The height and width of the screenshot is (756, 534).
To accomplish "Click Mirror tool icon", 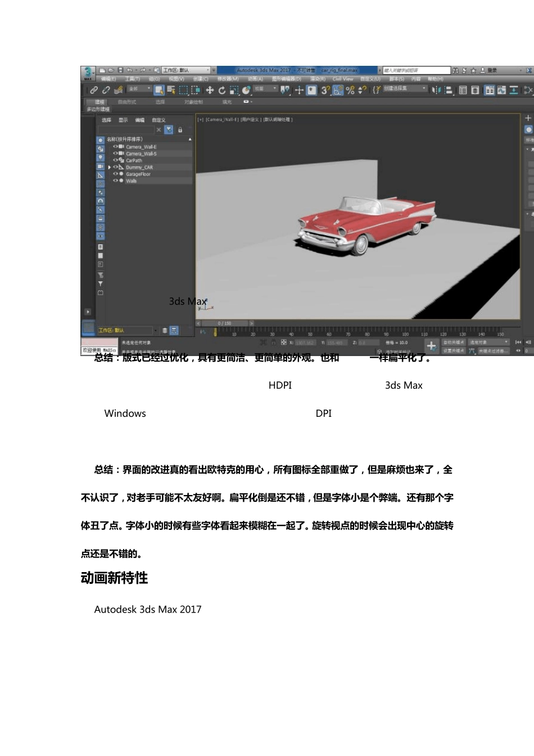I will (437, 90).
